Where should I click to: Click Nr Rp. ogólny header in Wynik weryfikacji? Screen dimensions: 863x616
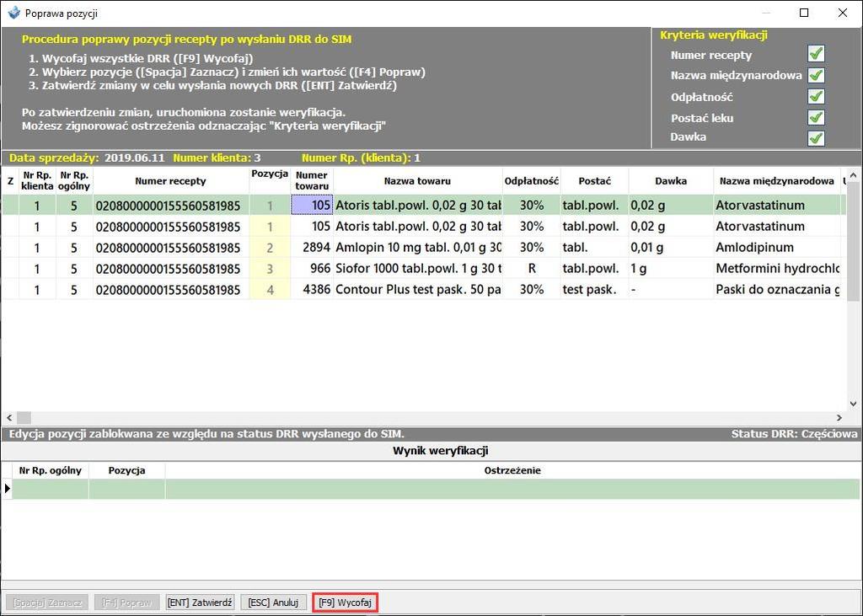50,471
